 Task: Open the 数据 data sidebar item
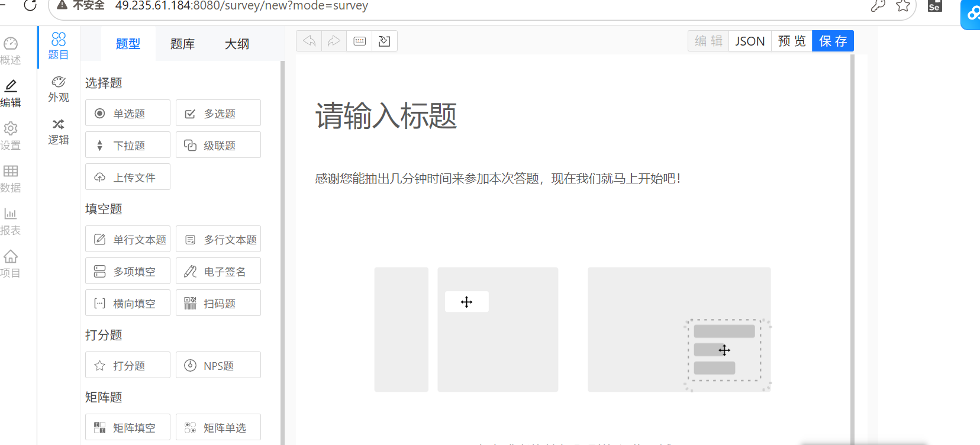point(10,179)
